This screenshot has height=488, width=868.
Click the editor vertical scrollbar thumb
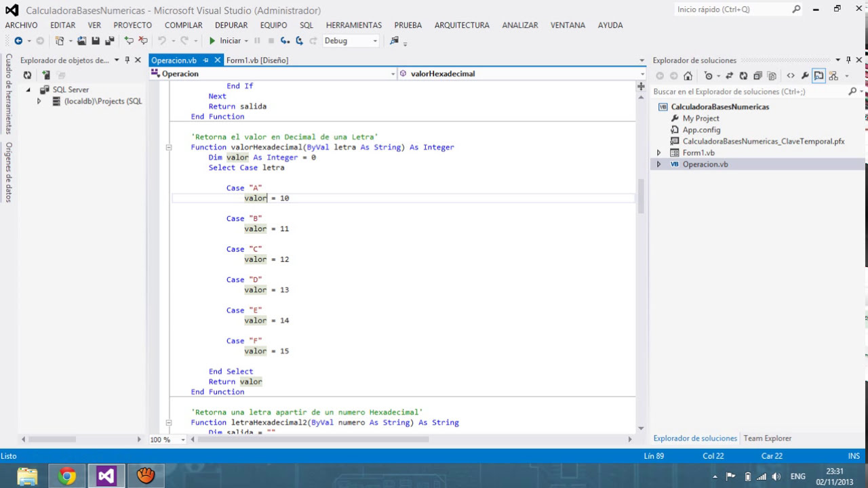tap(641, 197)
